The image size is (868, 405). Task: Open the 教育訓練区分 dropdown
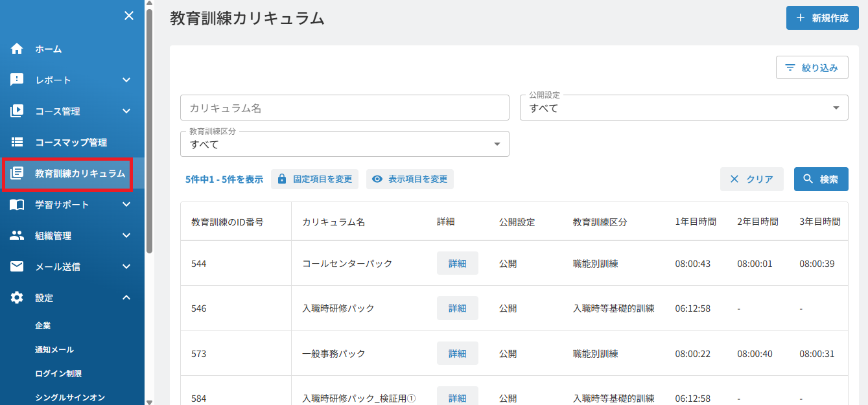coord(345,144)
